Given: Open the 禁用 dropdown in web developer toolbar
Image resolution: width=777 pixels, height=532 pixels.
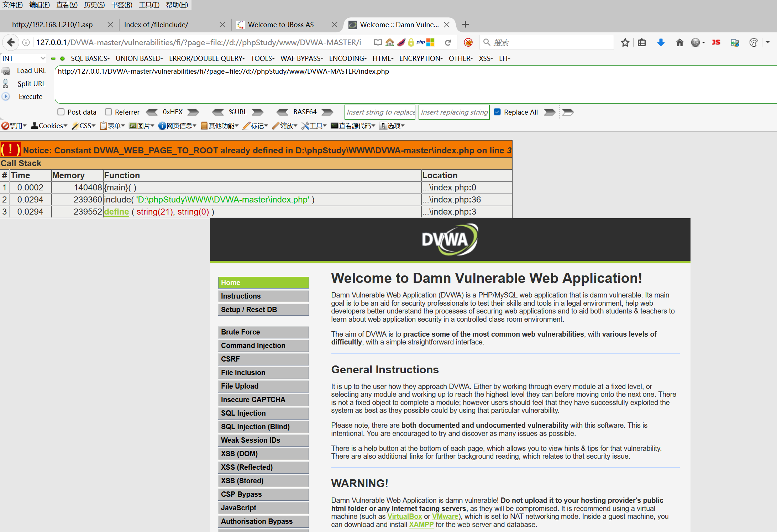Looking at the screenshot, I should coord(14,126).
